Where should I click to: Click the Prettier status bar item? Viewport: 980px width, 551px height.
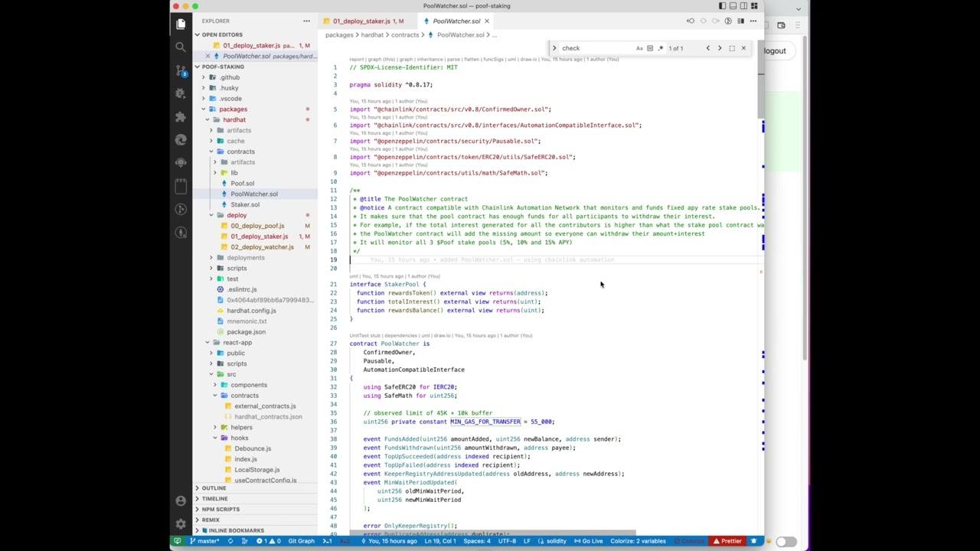(x=727, y=541)
